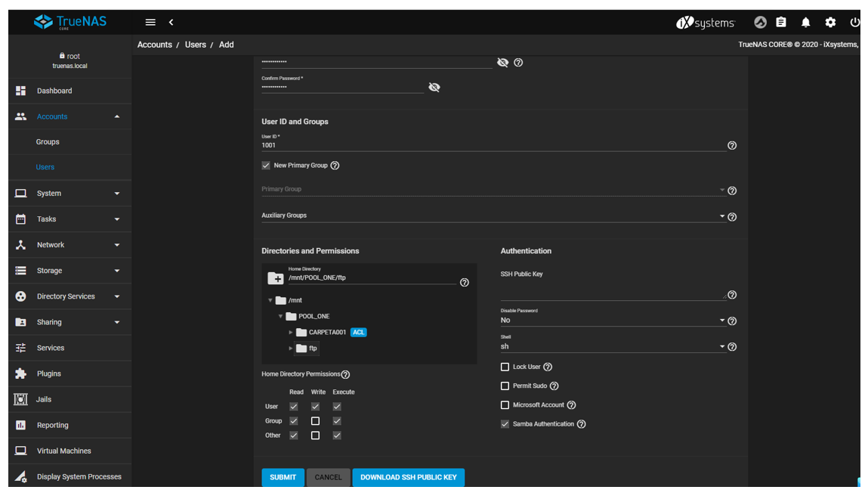This screenshot has width=868, height=496.
Task: Go to Users breadcrumb link
Action: 196,45
